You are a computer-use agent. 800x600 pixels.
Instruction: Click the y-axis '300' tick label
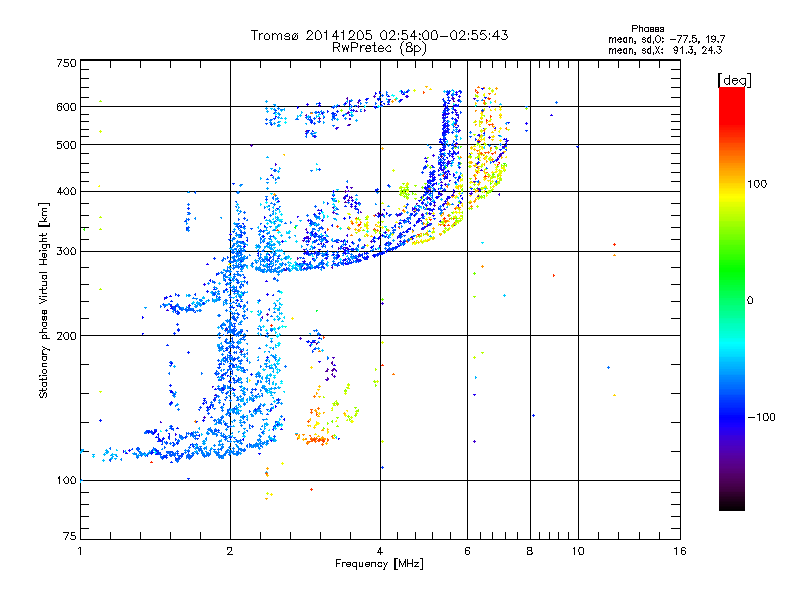tap(66, 252)
